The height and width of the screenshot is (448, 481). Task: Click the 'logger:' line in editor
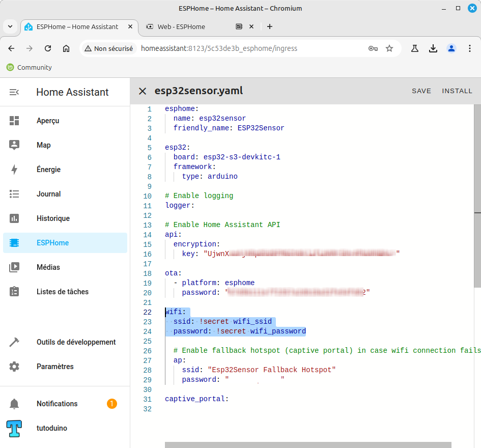click(x=180, y=205)
